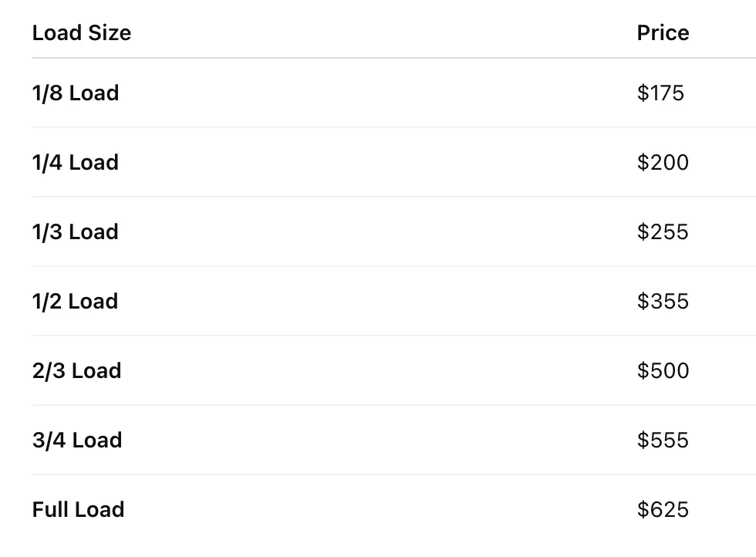Click the $625 price
The height and width of the screenshot is (557, 756).
(663, 510)
